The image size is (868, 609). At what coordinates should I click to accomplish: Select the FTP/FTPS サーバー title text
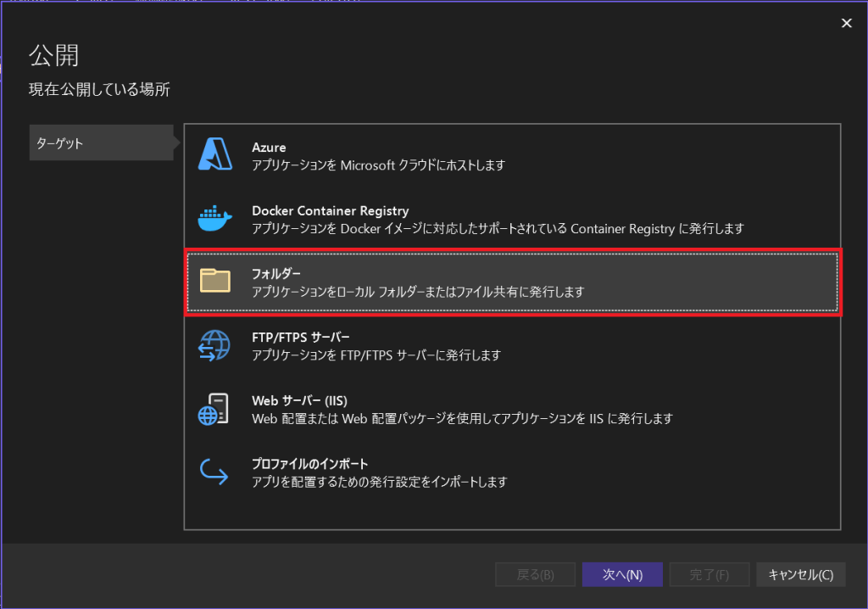[300, 337]
